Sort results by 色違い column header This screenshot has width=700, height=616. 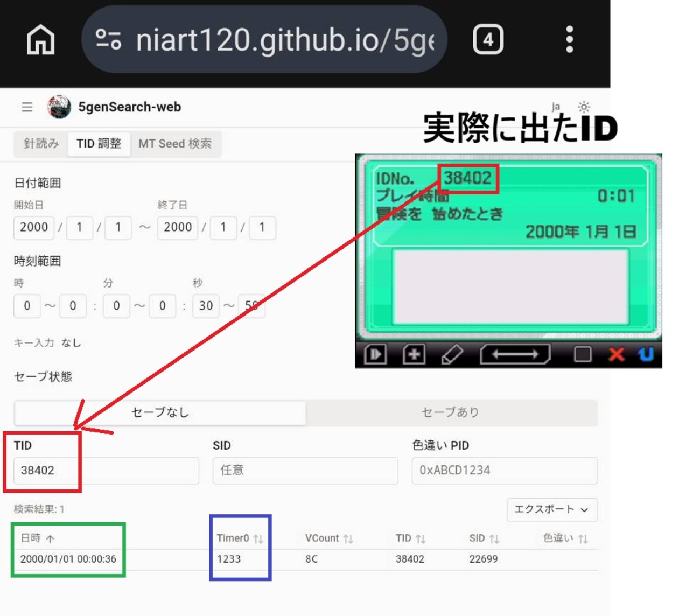[565, 538]
